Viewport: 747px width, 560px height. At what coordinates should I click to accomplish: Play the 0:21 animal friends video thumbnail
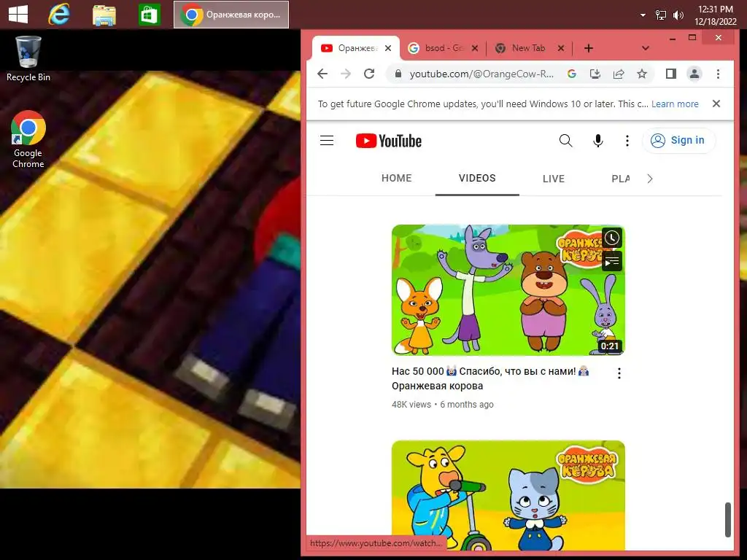pyautogui.click(x=508, y=290)
